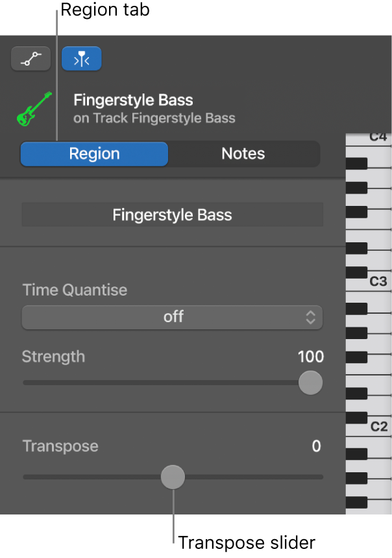The height and width of the screenshot is (558, 392).
Task: Expand the "off" quantise pop-up menu
Action: pos(172,318)
